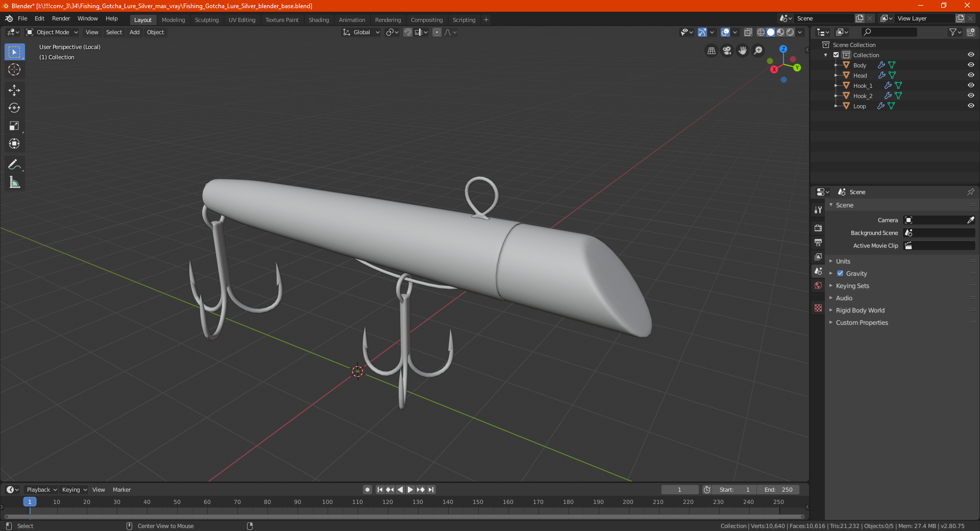Jump to the timeline end frame
This screenshot has width=980, height=531.
431,490
